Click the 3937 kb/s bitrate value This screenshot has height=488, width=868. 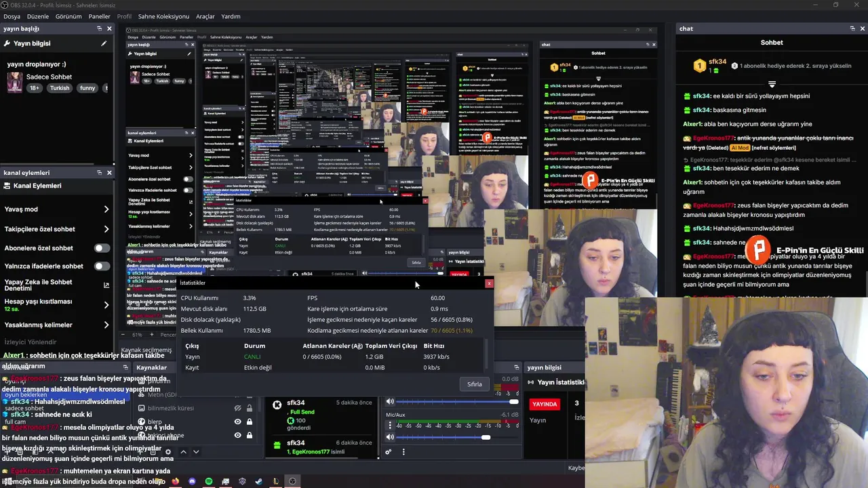[436, 357]
